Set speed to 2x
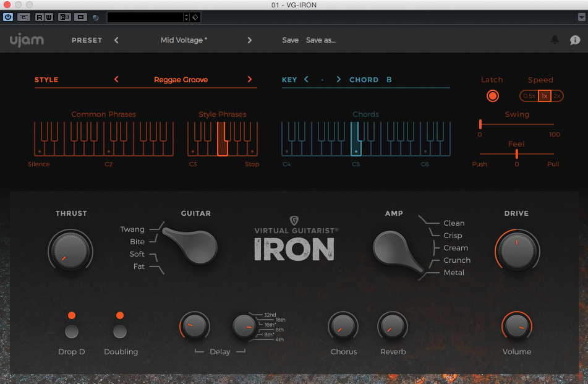 pos(557,96)
